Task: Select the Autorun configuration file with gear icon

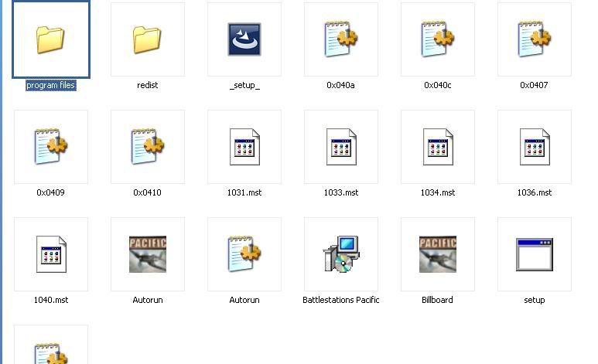Action: (244, 254)
